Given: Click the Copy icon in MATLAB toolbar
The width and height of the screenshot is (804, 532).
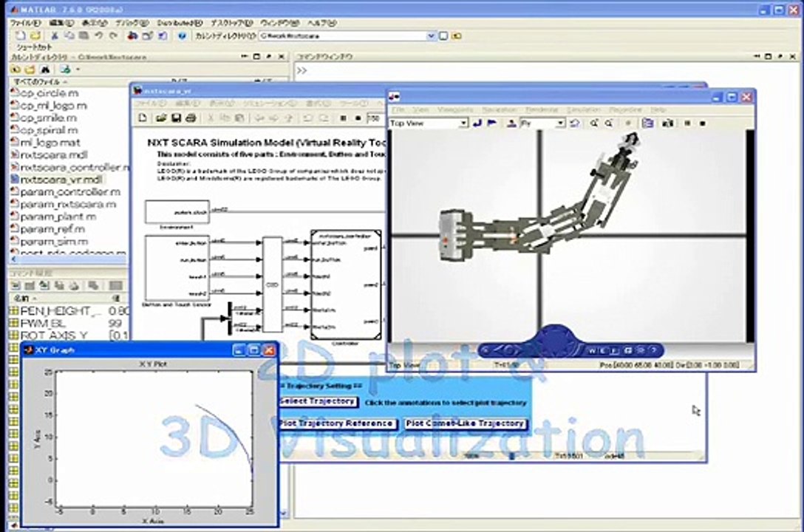Looking at the screenshot, I should (69, 36).
